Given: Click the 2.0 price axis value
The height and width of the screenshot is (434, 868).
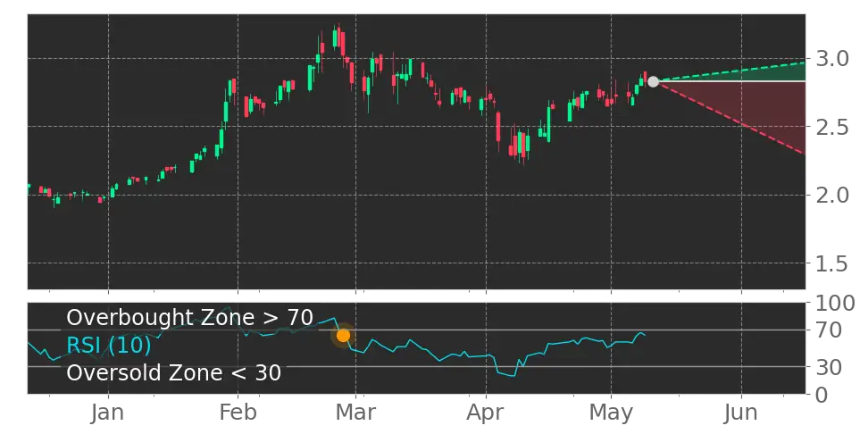Looking at the screenshot, I should pos(832,195).
